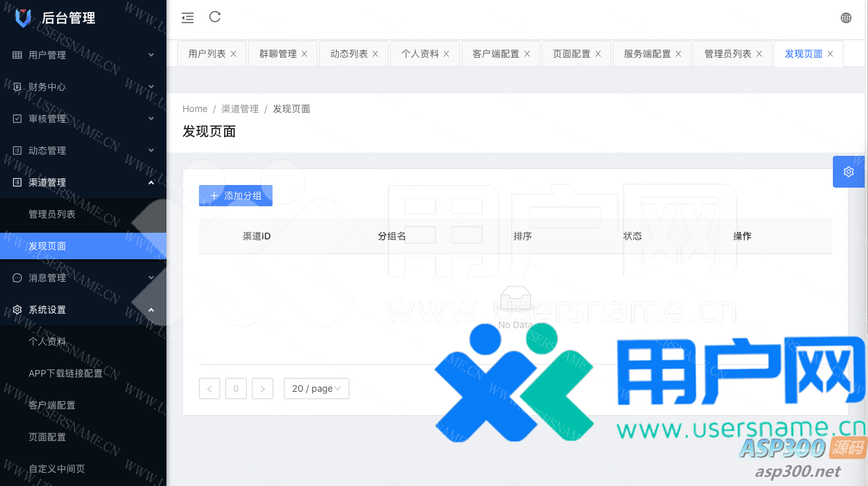Go to previous page arrow

tap(210, 389)
